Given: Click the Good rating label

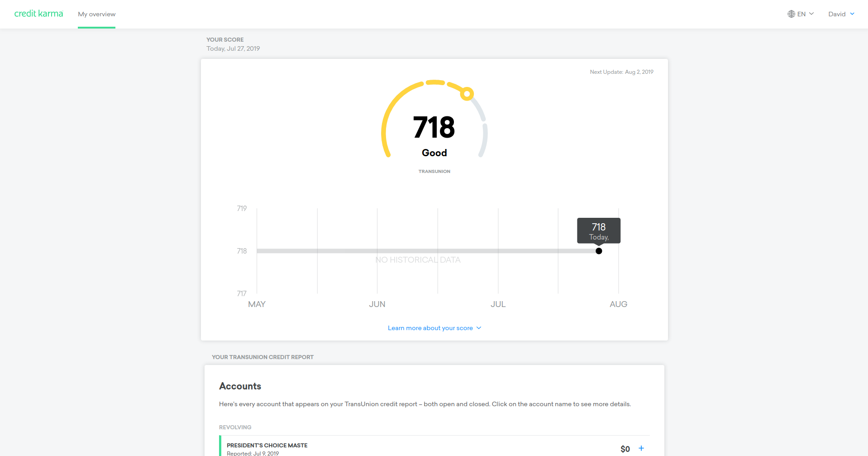Looking at the screenshot, I should (434, 153).
